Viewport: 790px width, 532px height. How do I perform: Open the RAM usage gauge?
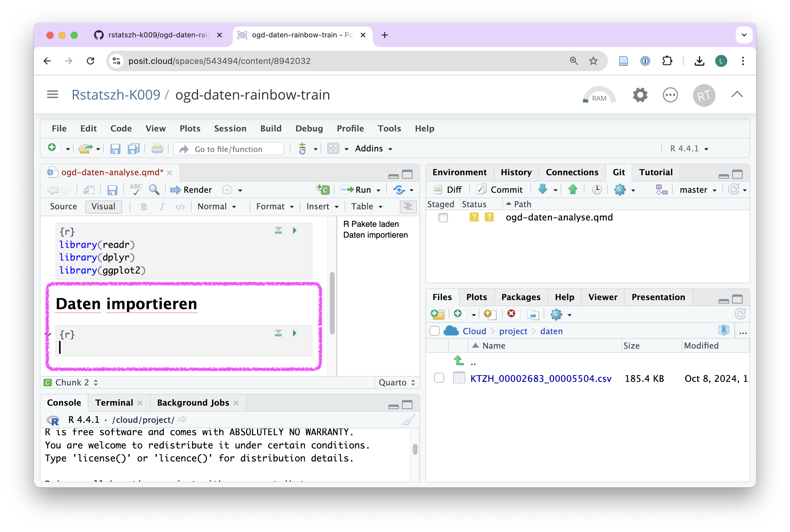pos(599,95)
